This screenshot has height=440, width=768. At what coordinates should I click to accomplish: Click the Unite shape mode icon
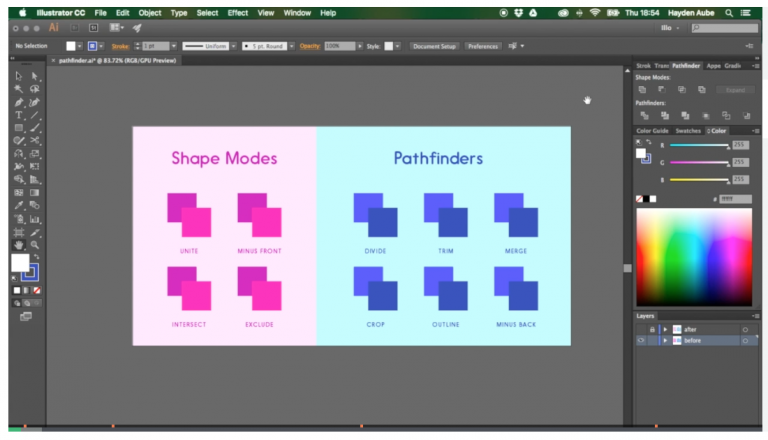pos(642,90)
